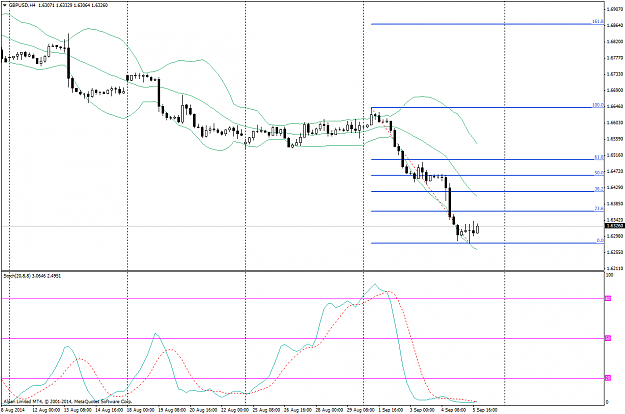Click the 1 Sep 16:00 time axis label

pyautogui.click(x=392, y=410)
